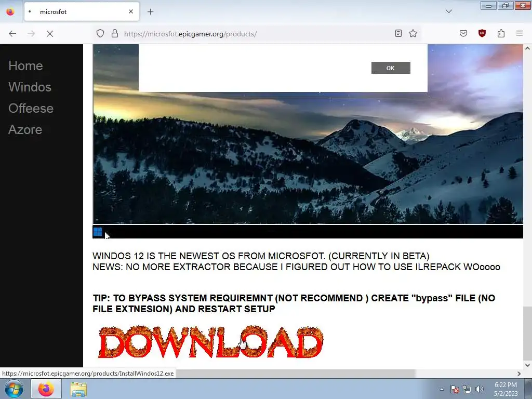Open Windows Explorer from taskbar

(78, 389)
